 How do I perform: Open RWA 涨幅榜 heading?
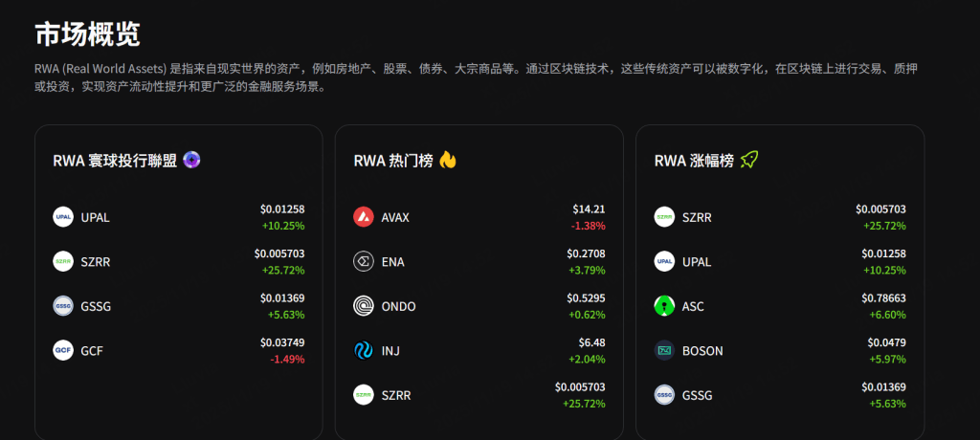[x=694, y=161]
